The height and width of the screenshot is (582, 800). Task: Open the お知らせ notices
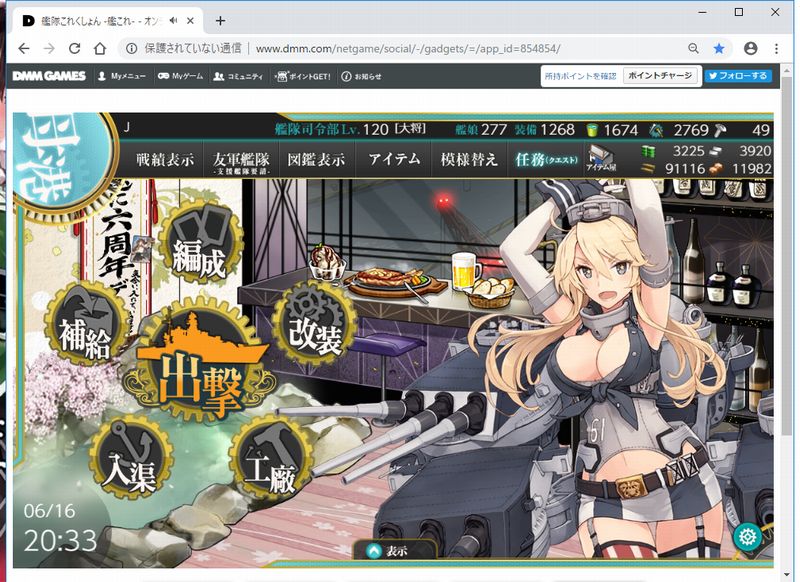tap(361, 76)
